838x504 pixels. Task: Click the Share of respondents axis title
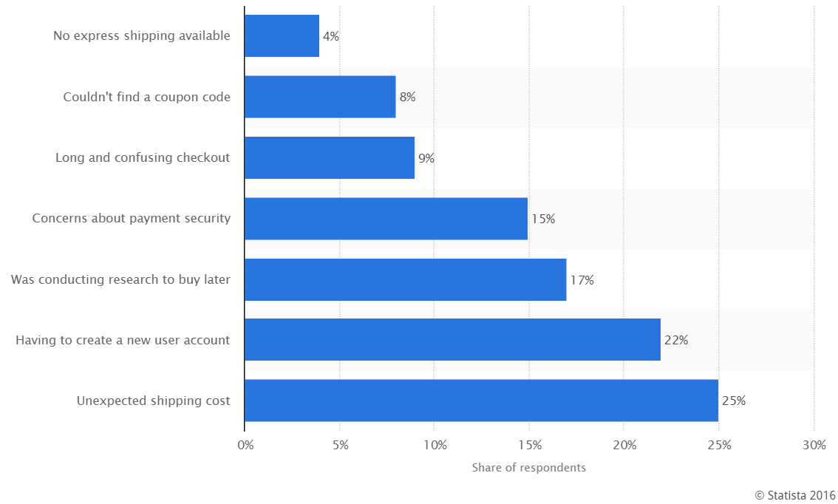(529, 468)
